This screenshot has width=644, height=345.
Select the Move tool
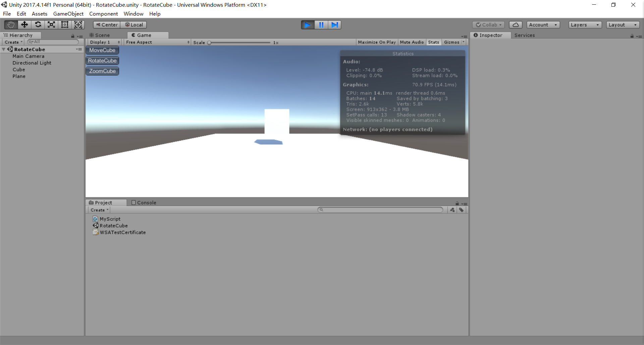pos(24,24)
